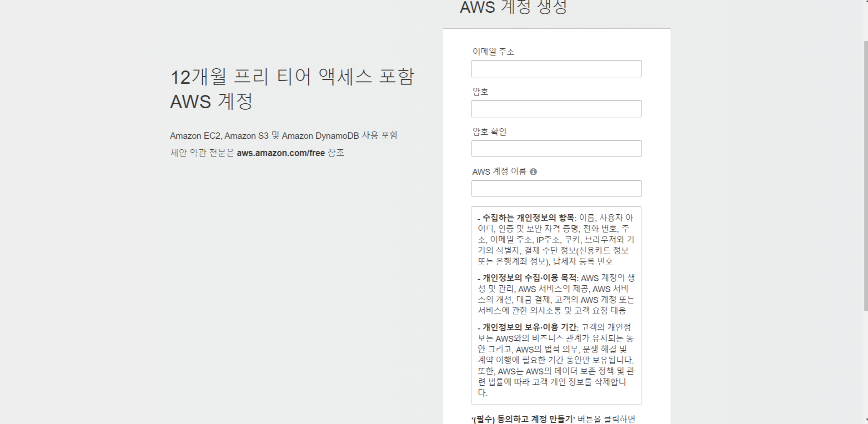Open the aws.amazon.com/free link
The height and width of the screenshot is (424, 868).
281,153
